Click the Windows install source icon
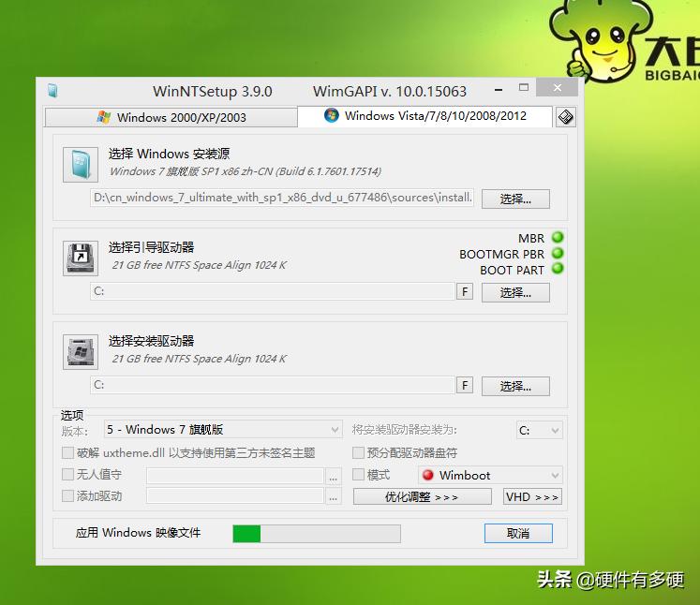 [81, 165]
